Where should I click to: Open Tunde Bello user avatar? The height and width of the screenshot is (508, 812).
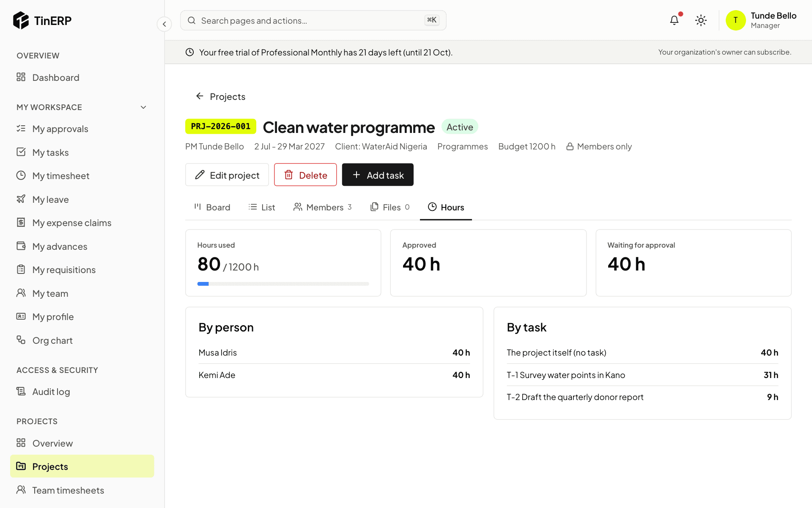coord(735,20)
